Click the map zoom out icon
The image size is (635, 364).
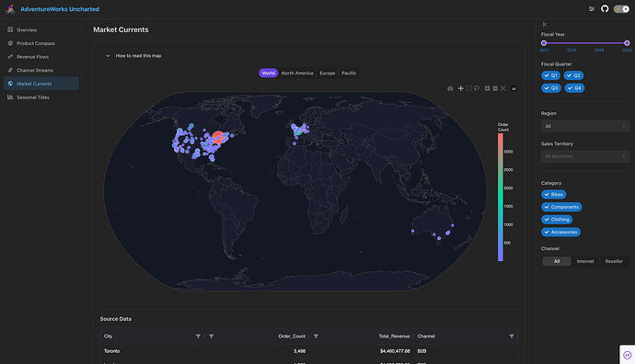click(x=495, y=88)
